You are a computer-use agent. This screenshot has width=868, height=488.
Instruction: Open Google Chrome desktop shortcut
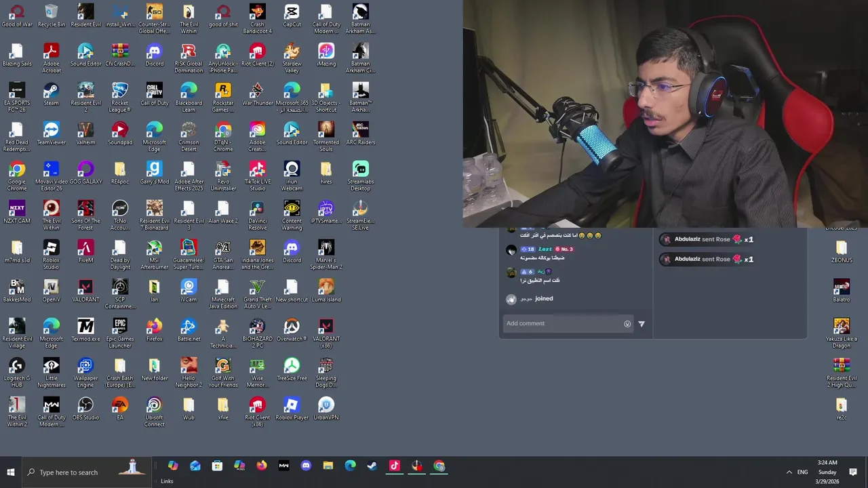pyautogui.click(x=17, y=176)
